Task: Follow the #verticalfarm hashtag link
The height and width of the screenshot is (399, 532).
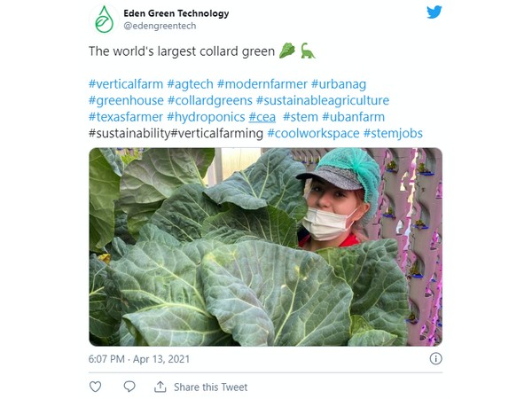Action: (x=126, y=84)
